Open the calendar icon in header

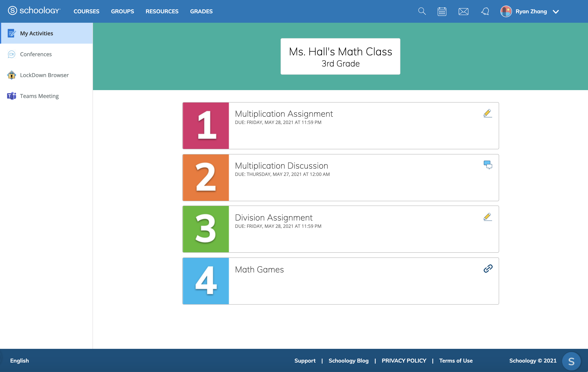point(442,11)
